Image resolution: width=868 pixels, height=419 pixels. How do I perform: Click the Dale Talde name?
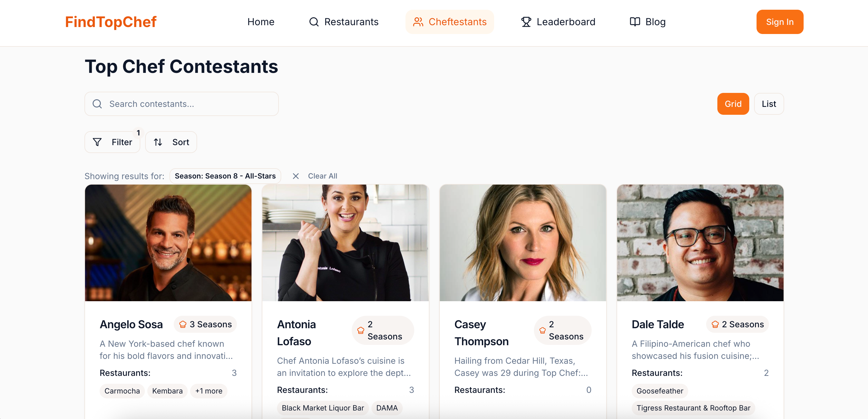[658, 324]
